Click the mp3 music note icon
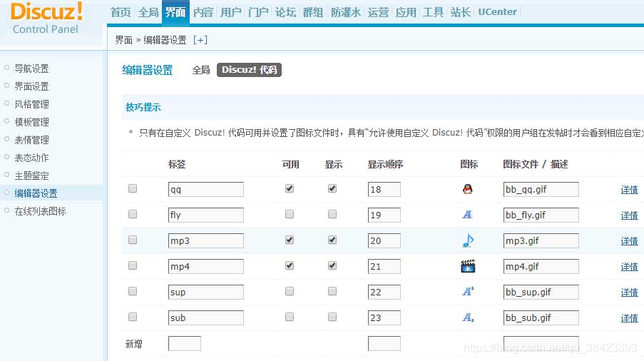 tap(467, 240)
